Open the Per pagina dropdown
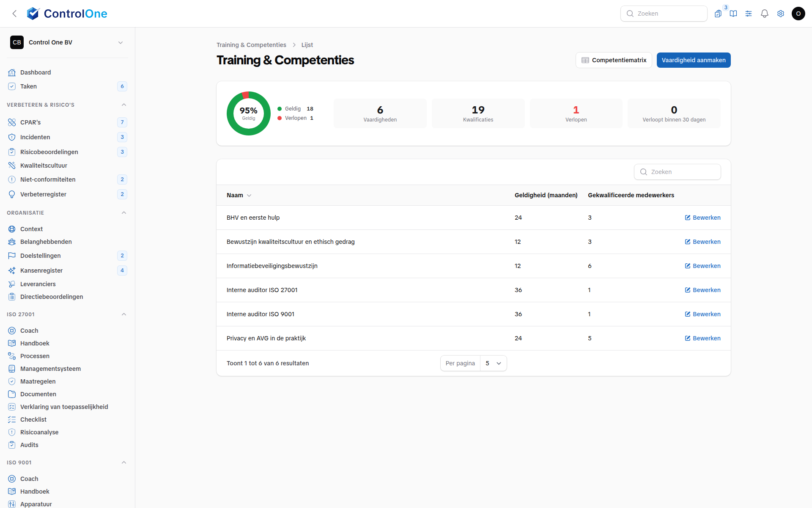The image size is (812, 508). click(493, 363)
